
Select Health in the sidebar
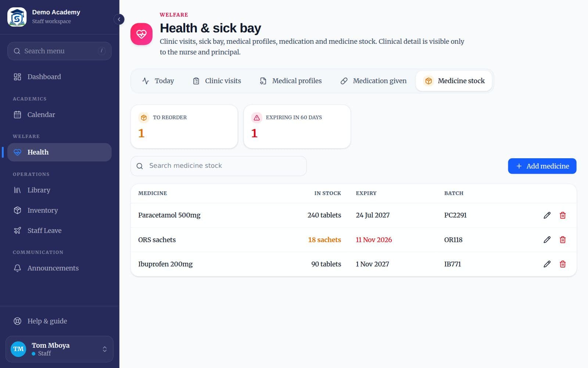(59, 152)
